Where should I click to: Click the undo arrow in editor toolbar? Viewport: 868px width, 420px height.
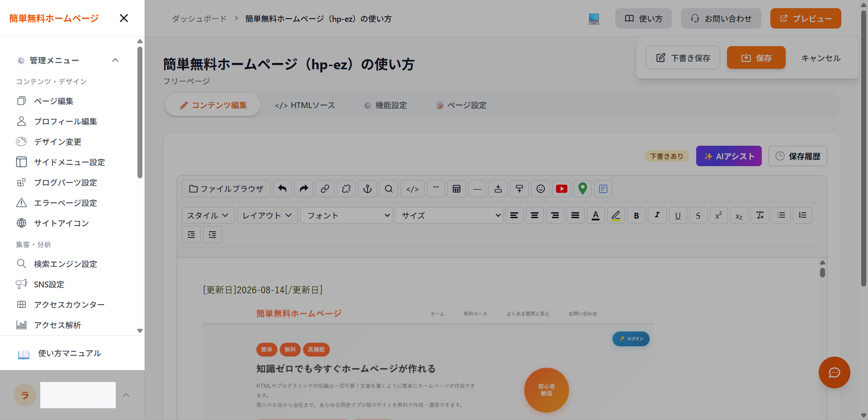(x=283, y=189)
